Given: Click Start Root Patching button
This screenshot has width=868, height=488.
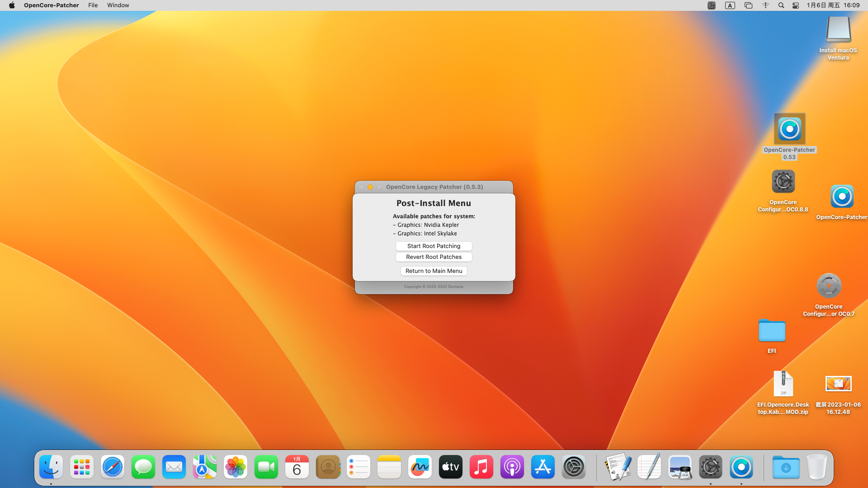Looking at the screenshot, I should point(434,246).
